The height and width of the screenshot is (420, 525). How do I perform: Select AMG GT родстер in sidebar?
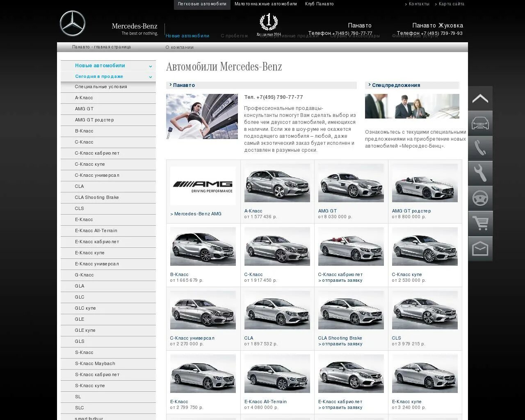(x=108, y=120)
